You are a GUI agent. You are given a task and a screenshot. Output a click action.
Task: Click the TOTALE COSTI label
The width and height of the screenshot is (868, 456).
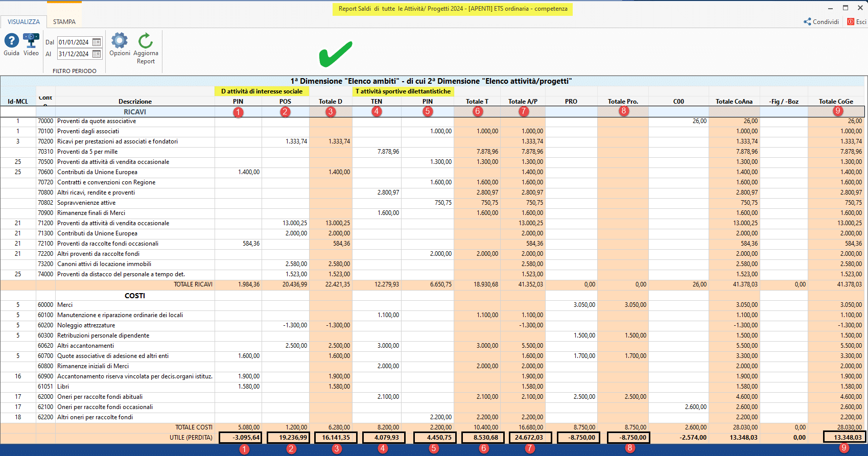coord(194,427)
